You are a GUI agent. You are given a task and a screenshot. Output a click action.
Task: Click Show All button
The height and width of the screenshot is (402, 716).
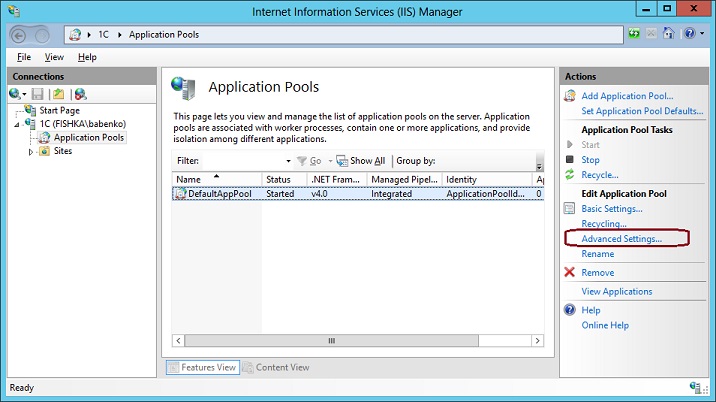pos(361,161)
